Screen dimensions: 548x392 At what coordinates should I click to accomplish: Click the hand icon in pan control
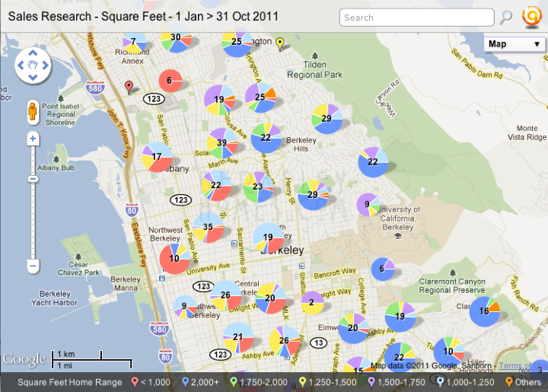click(33, 65)
